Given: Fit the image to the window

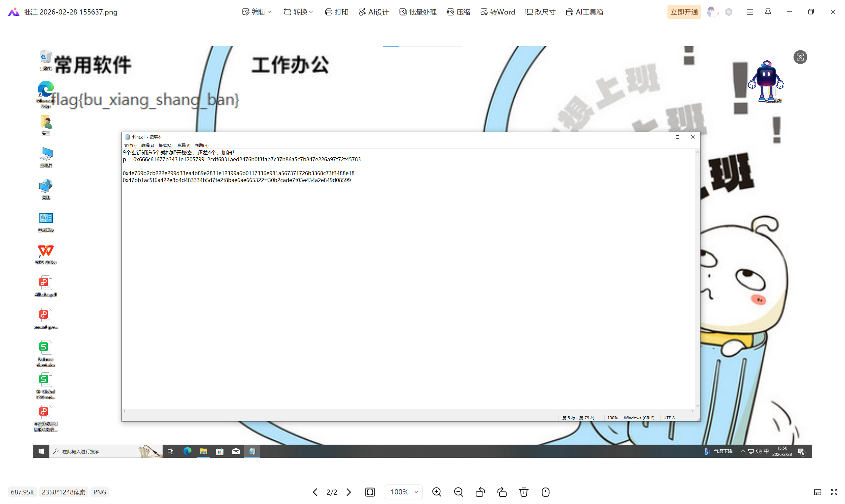Looking at the screenshot, I should coord(370,492).
